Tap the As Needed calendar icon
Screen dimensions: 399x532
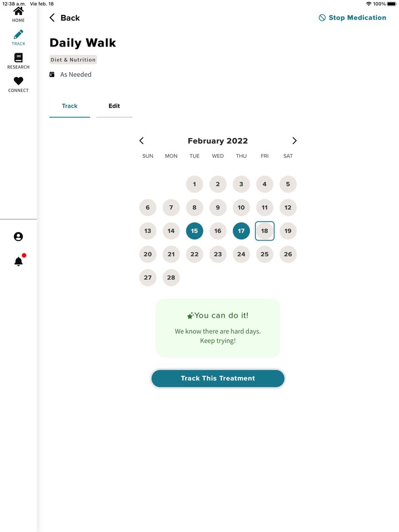point(52,74)
